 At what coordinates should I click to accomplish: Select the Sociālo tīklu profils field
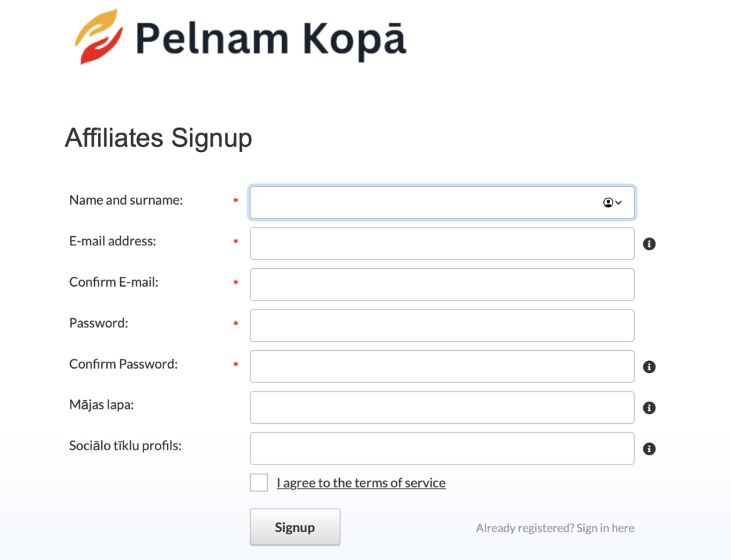442,449
